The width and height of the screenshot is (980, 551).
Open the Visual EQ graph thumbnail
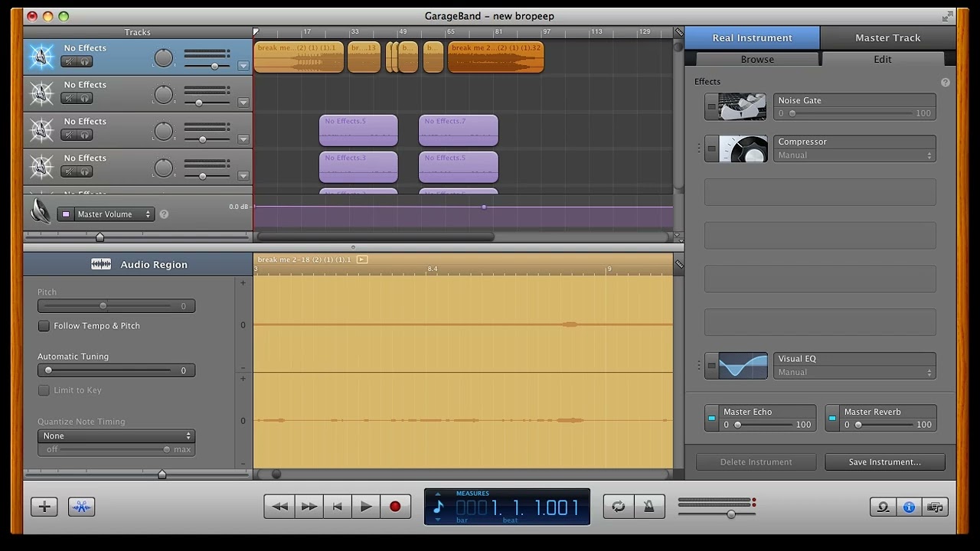742,366
